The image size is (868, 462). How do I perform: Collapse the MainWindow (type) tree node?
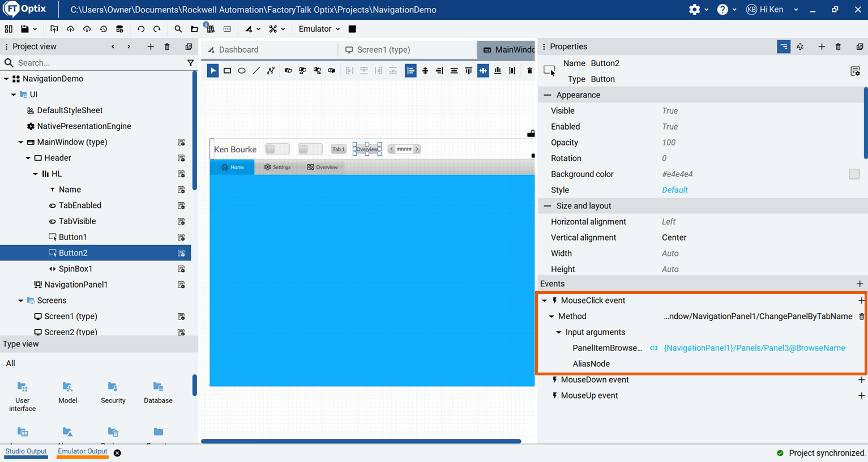point(21,142)
